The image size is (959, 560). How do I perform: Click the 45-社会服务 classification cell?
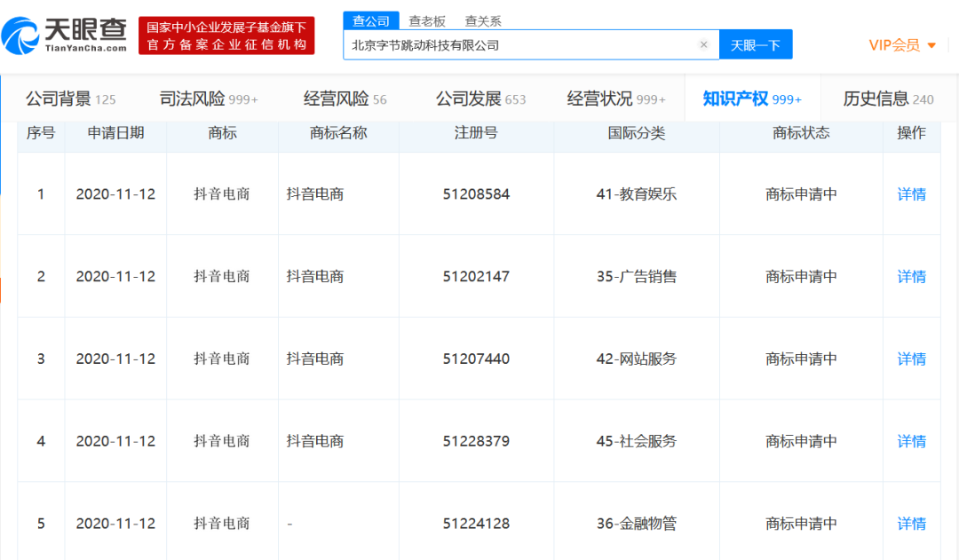point(636,441)
